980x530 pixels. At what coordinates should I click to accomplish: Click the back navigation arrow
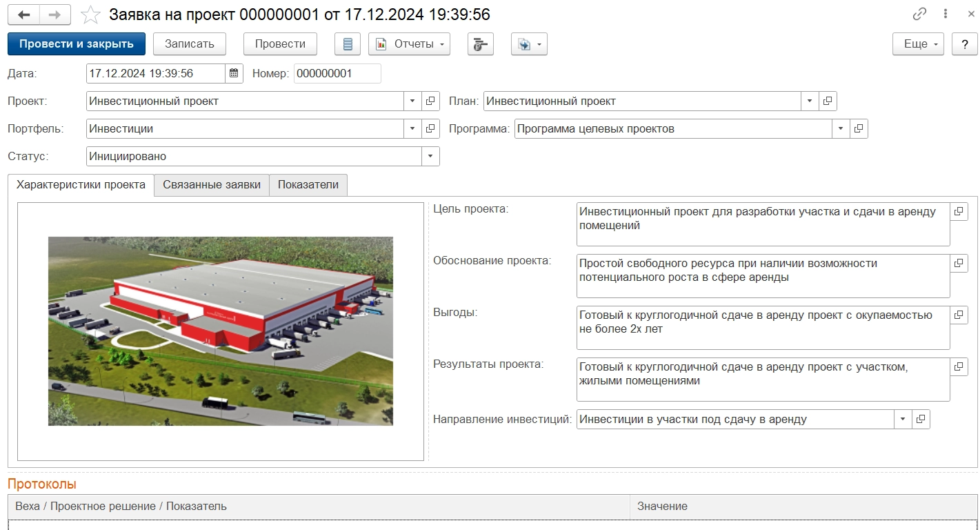23,14
